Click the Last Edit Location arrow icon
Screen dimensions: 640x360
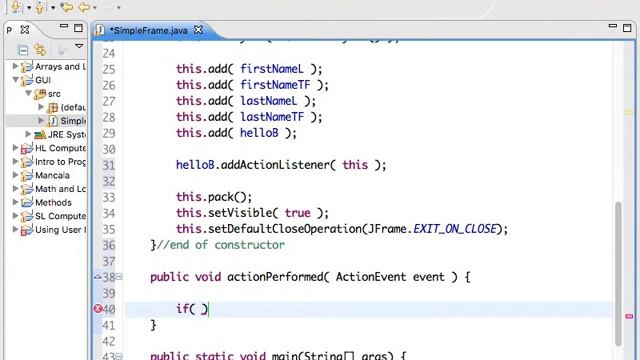click(67, 7)
